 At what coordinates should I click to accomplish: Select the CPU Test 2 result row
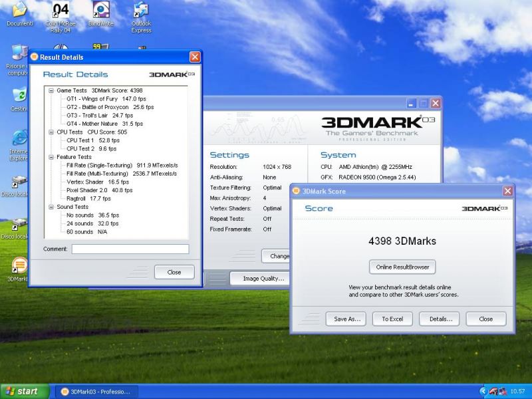91,148
